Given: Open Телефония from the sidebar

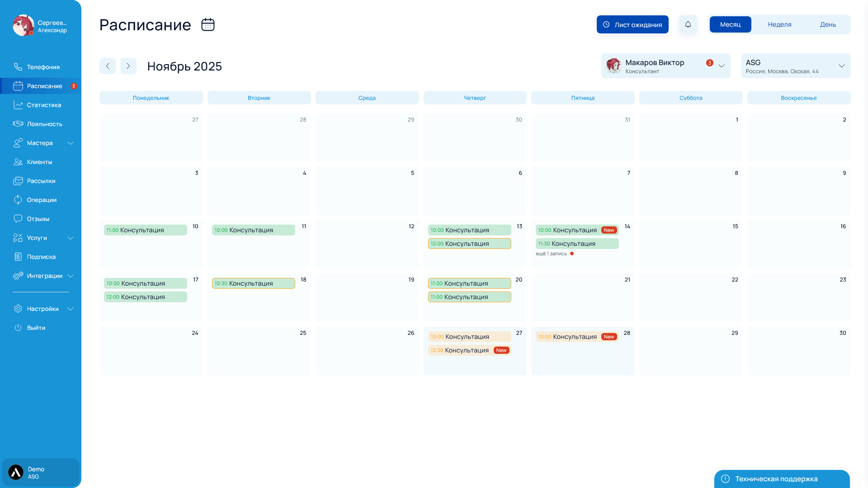Looking at the screenshot, I should point(43,67).
